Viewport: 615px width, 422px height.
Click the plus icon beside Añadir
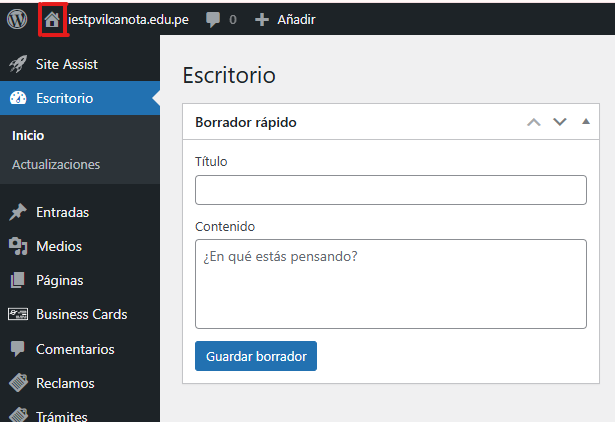[x=262, y=19]
